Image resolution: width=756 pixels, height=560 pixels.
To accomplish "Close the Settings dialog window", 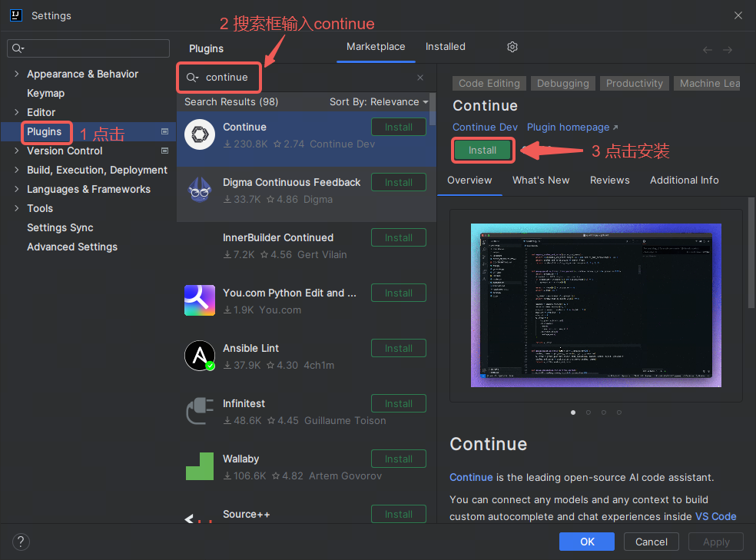I will [738, 15].
